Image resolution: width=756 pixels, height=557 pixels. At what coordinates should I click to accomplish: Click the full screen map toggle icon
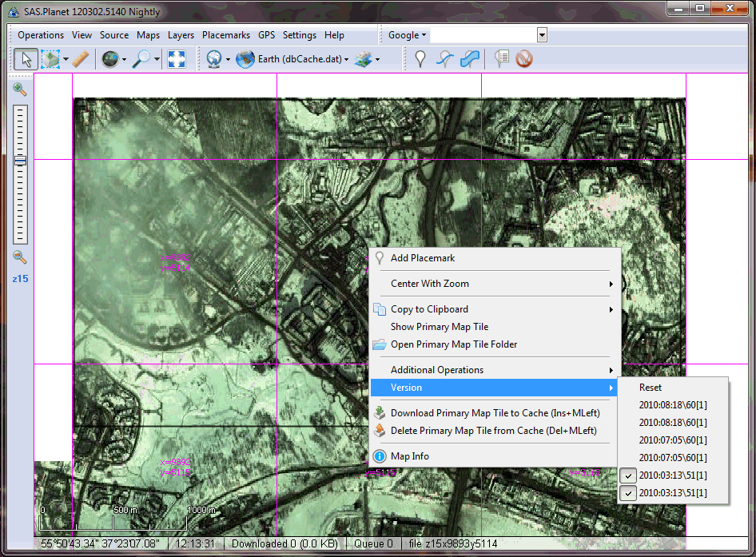tap(177, 59)
